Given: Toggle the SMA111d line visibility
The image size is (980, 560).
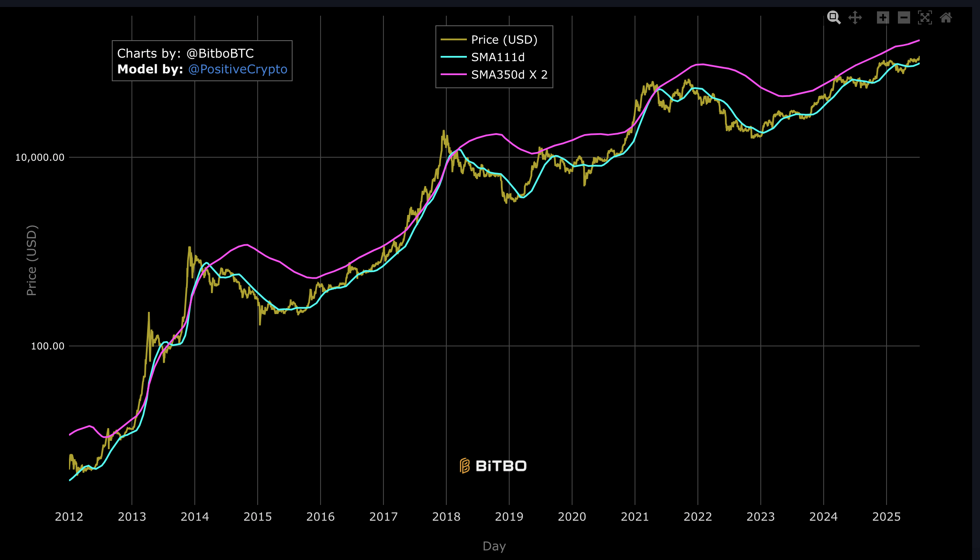Looking at the screenshot, I should (497, 57).
